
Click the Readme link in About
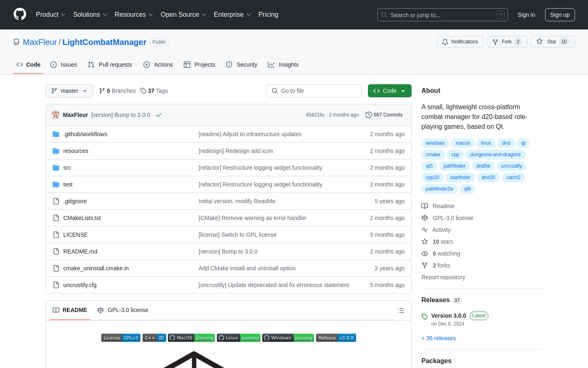coord(438,206)
